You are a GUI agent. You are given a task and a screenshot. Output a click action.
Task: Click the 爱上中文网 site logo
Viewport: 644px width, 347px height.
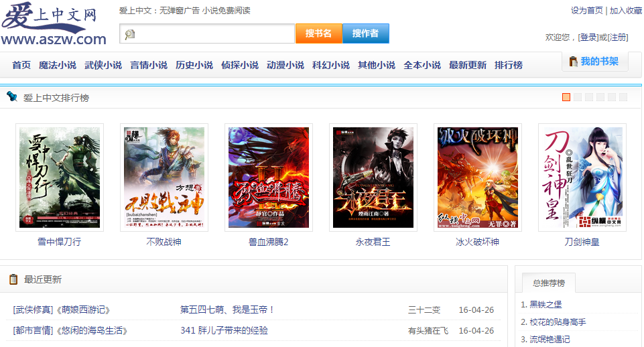tap(54, 23)
